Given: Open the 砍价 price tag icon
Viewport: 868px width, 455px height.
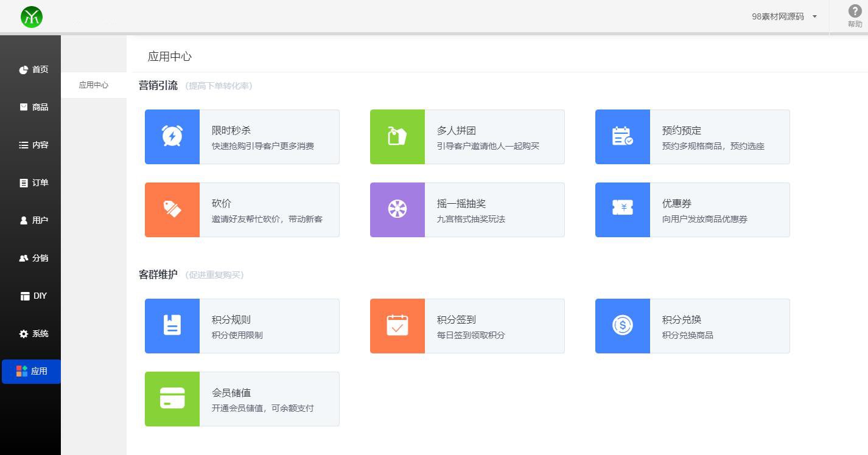Looking at the screenshot, I should tap(172, 209).
